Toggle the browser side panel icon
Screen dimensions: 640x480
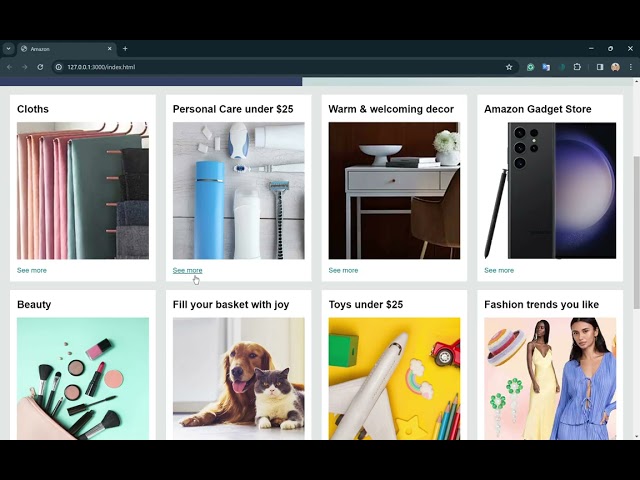click(600, 67)
